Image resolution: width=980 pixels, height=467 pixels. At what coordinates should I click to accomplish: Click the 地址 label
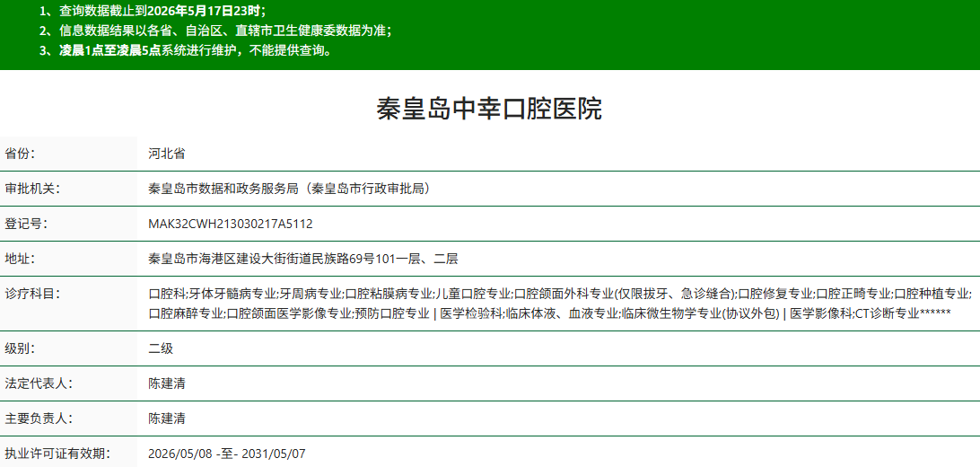21,258
